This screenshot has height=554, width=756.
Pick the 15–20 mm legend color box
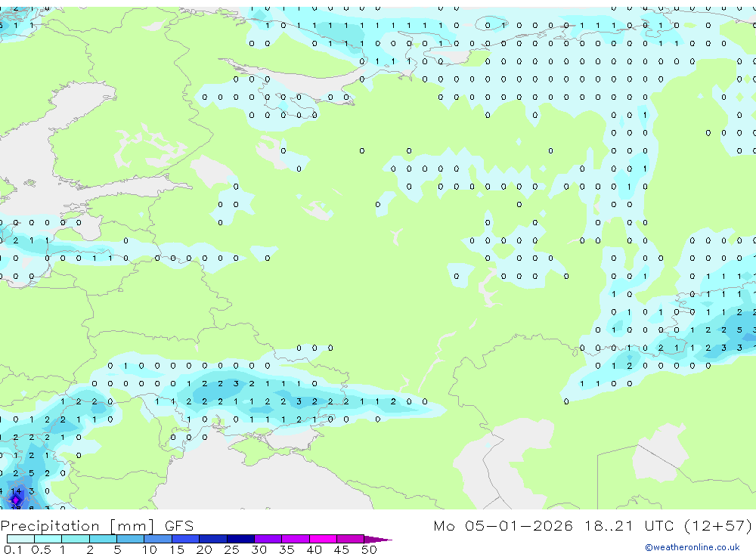click(x=185, y=539)
